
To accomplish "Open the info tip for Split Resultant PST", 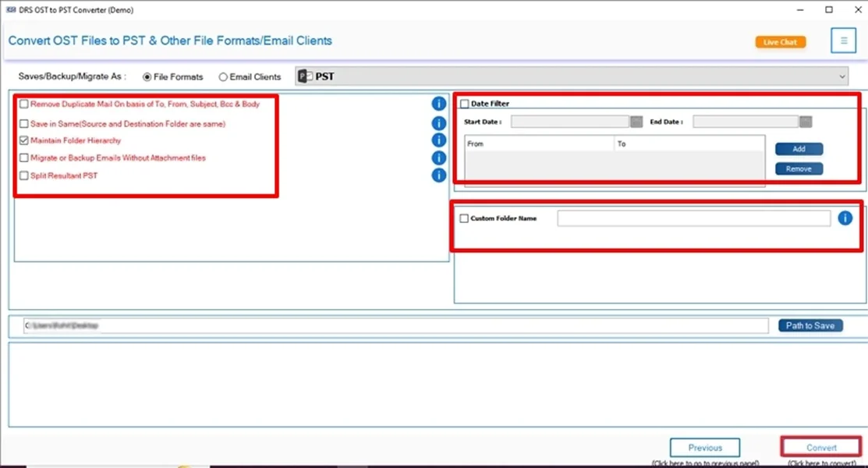I will pyautogui.click(x=438, y=175).
